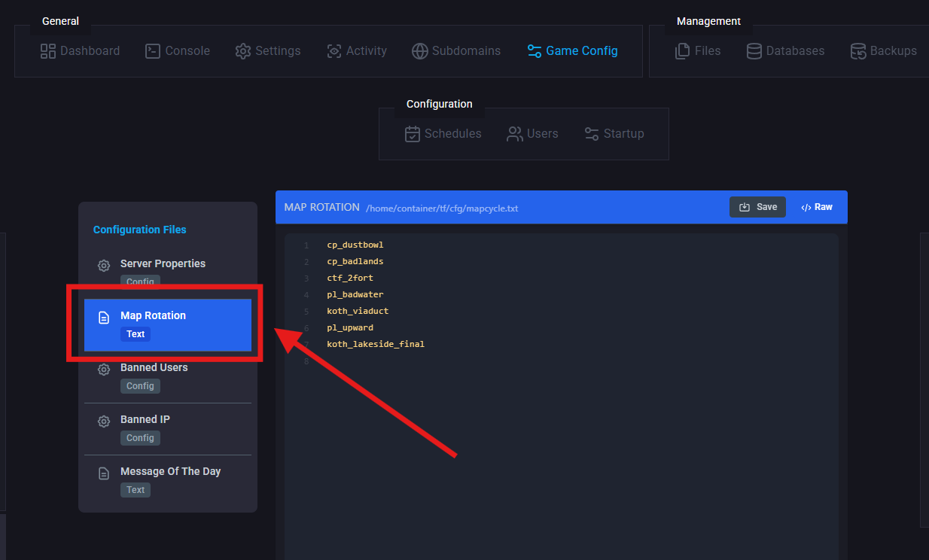
Task: Click the koth_lakeside_final line in editor
Action: [x=376, y=344]
